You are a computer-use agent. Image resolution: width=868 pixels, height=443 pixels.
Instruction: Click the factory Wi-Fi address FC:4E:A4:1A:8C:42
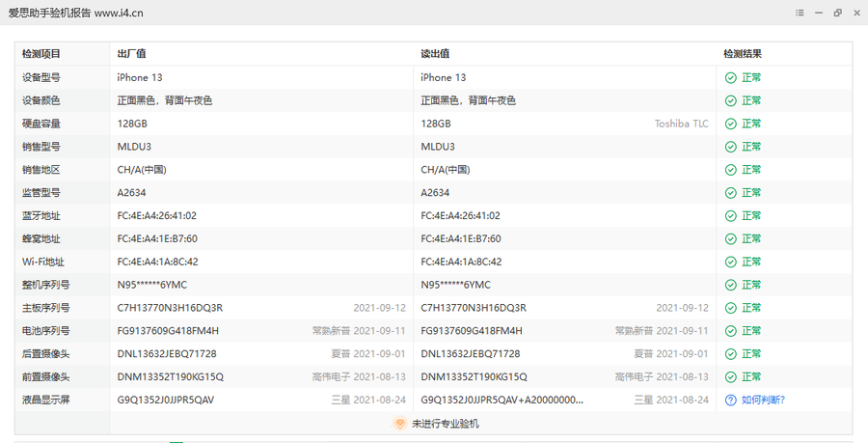[157, 262]
